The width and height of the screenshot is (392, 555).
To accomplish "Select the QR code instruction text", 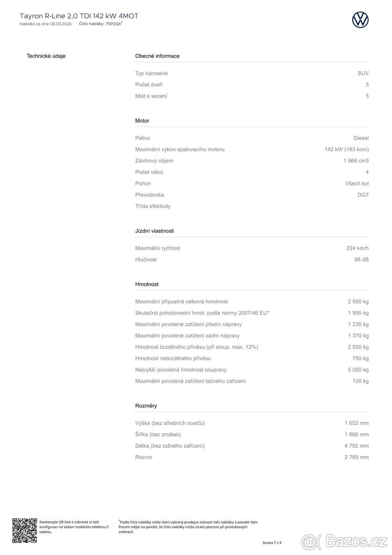I will (74, 527).
